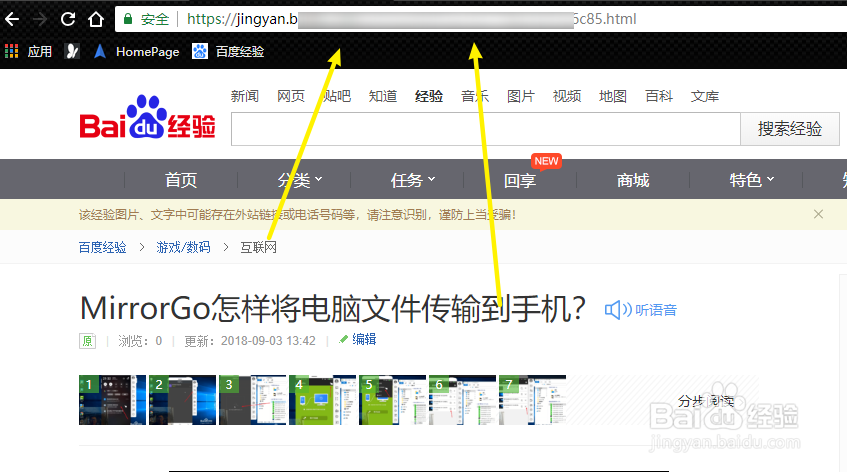Click the green 原 original badge
Viewport: 847px width, 472px height.
pyautogui.click(x=88, y=341)
